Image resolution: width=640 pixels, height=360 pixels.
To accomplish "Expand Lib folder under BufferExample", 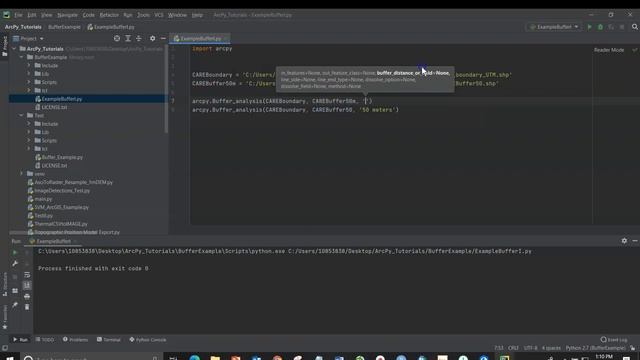I will click(29, 74).
